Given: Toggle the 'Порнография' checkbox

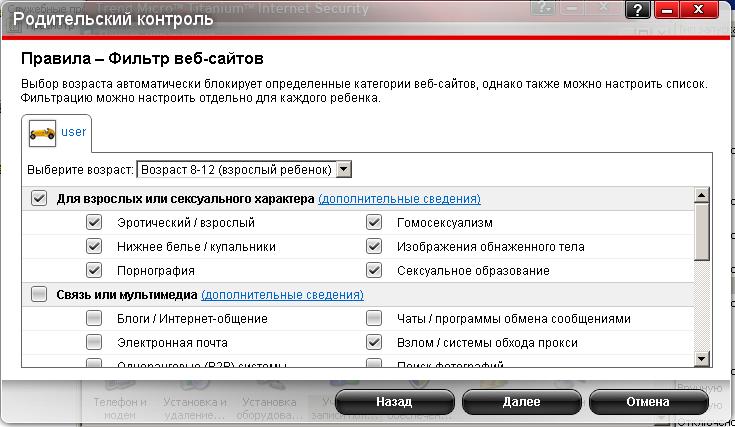Looking at the screenshot, I should (x=94, y=270).
